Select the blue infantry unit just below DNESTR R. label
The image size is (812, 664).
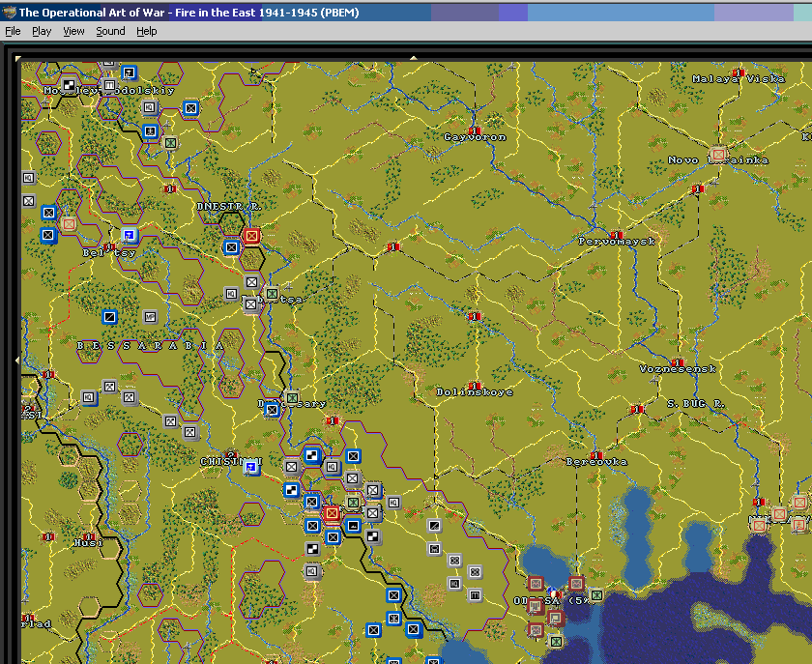click(231, 247)
